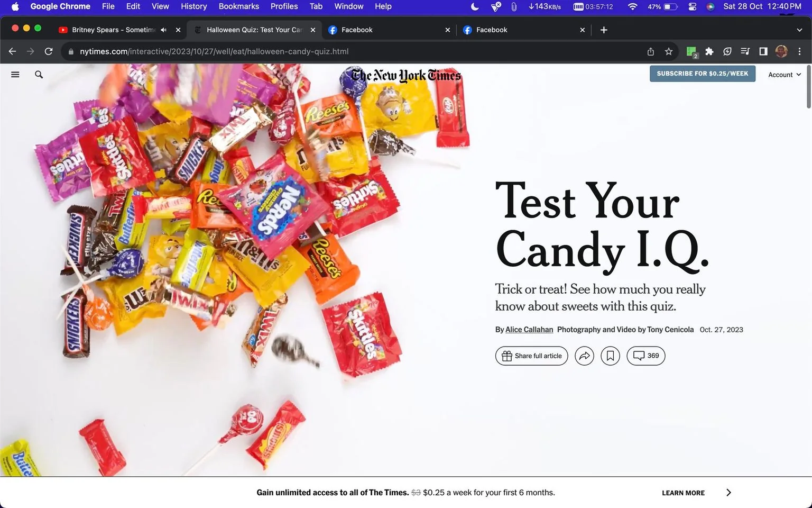Open the NYT search icon
The height and width of the screenshot is (508, 812).
[39, 75]
